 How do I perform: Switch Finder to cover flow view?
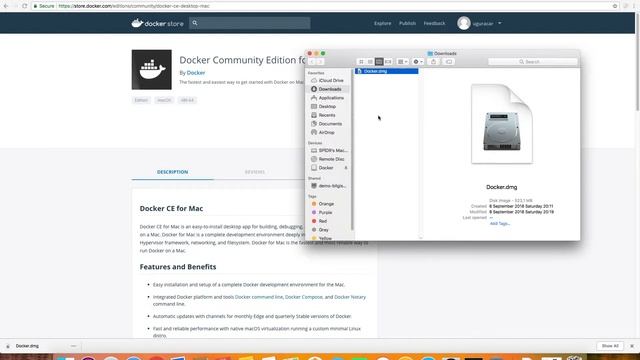[x=388, y=62]
